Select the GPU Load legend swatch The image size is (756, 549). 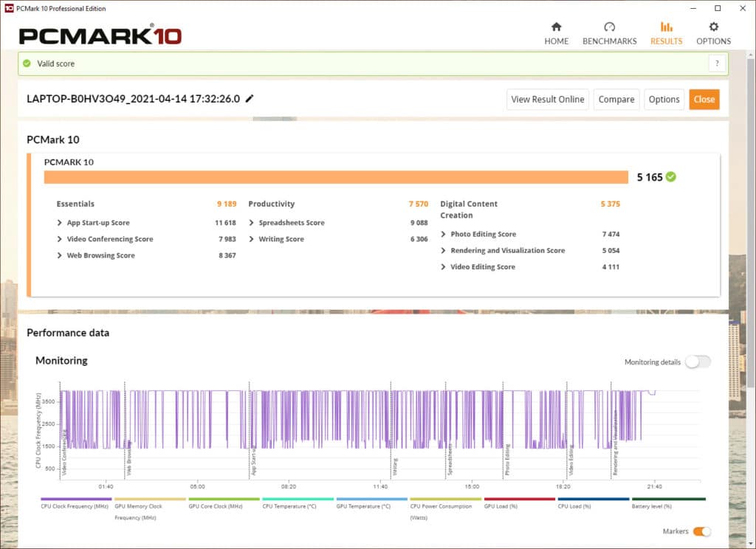(520, 499)
